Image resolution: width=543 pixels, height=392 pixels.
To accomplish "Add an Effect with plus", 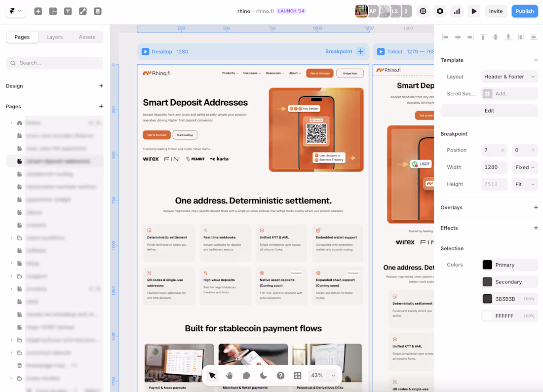I will pyautogui.click(x=536, y=228).
